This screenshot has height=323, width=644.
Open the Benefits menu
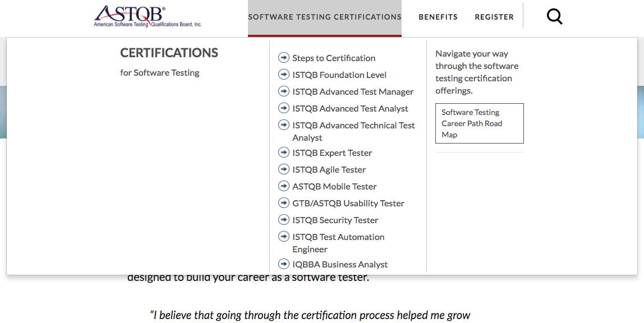[x=438, y=17]
